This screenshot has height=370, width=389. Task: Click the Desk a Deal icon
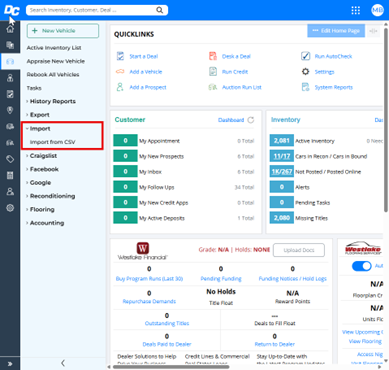click(213, 56)
